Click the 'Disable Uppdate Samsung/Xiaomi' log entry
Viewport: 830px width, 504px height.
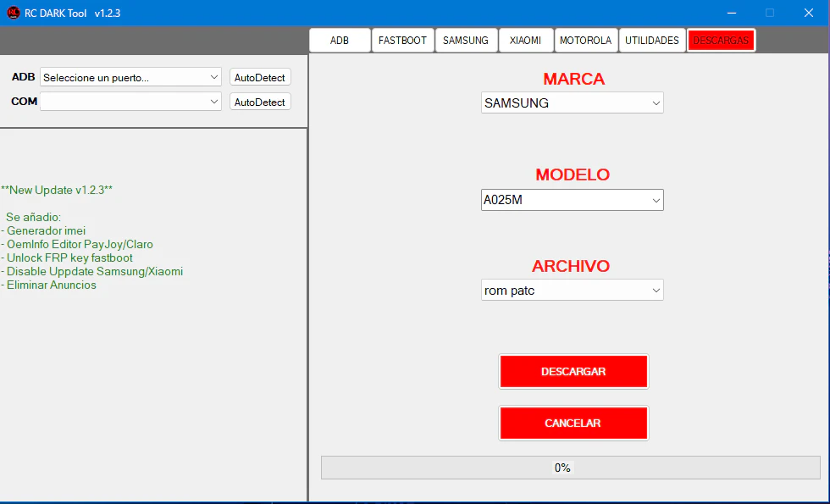pos(92,272)
